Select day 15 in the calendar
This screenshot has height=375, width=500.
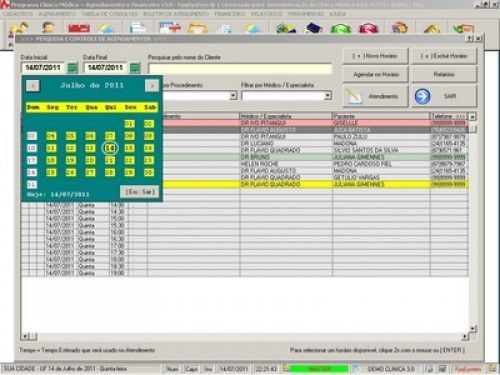129,148
